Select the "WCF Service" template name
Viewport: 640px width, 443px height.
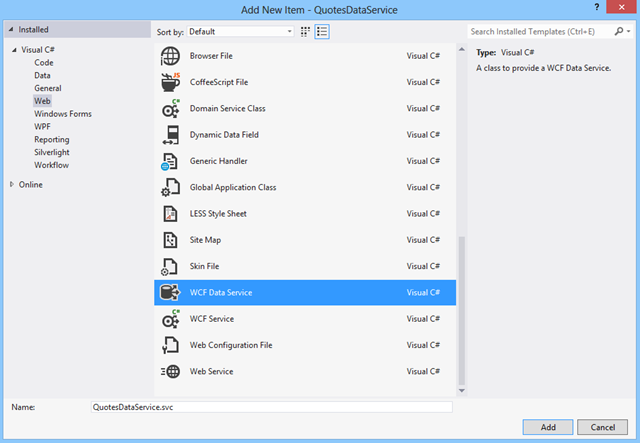[x=211, y=319]
